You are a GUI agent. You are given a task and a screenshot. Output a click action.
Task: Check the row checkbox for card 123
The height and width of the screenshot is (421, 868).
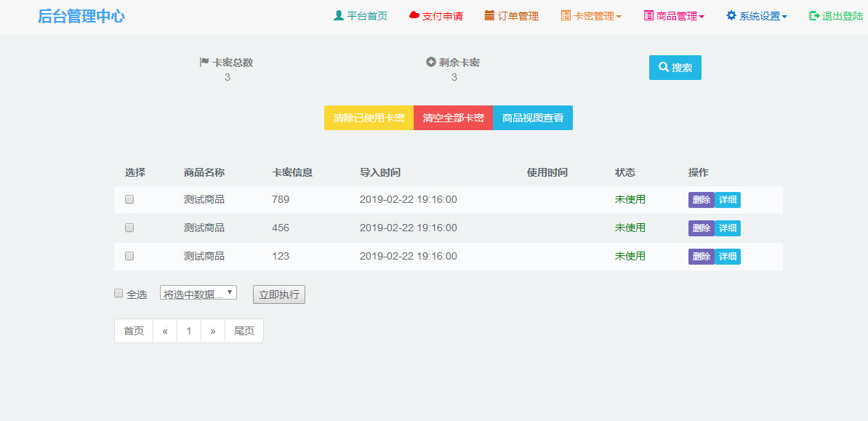(x=129, y=256)
